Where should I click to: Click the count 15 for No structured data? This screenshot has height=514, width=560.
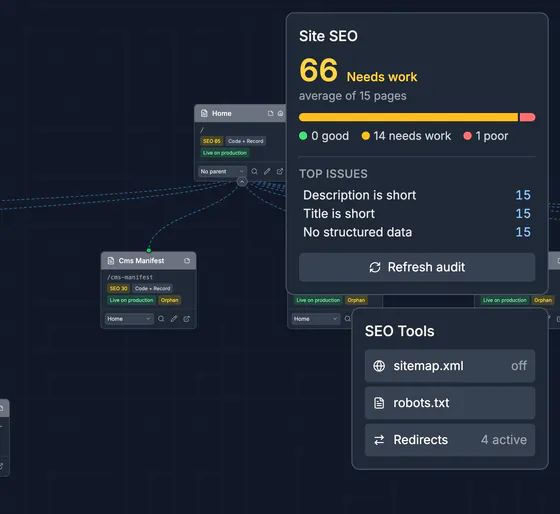[523, 232]
